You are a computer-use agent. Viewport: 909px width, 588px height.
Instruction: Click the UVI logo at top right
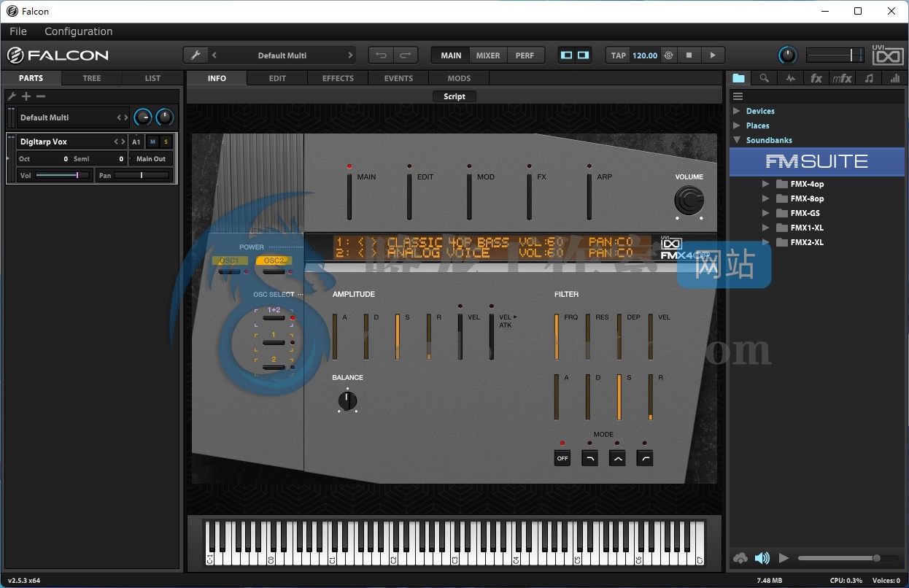point(888,55)
